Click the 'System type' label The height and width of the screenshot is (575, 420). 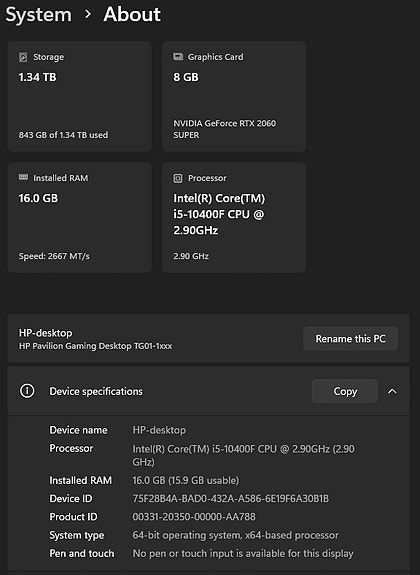click(x=77, y=535)
